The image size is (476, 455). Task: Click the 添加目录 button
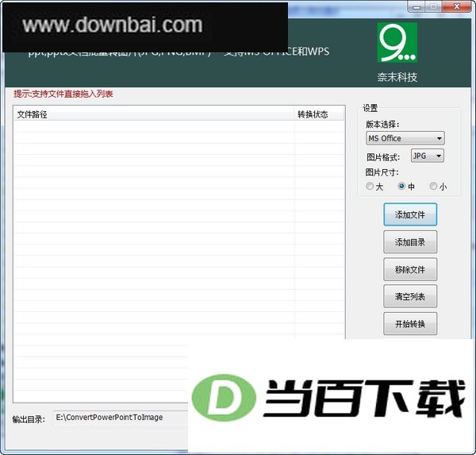point(410,242)
